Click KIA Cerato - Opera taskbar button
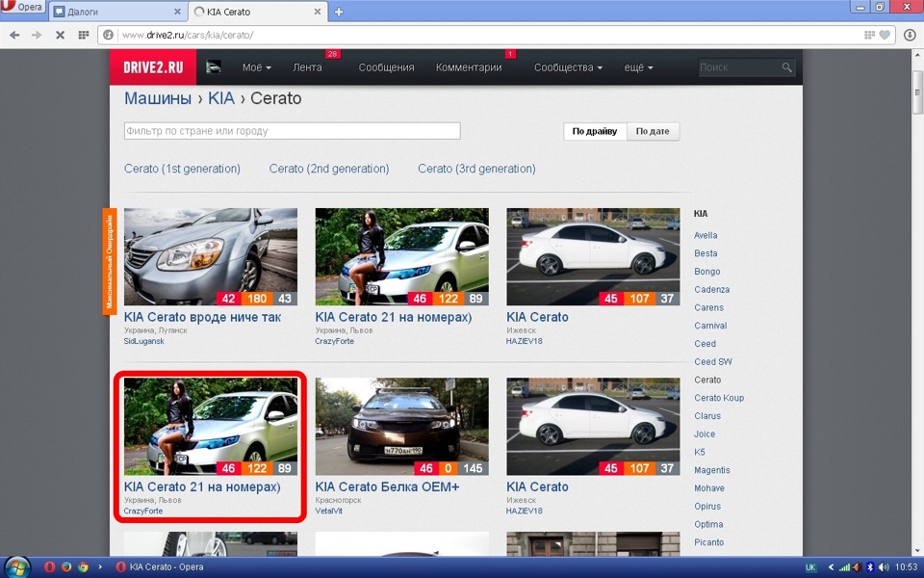 pyautogui.click(x=160, y=567)
